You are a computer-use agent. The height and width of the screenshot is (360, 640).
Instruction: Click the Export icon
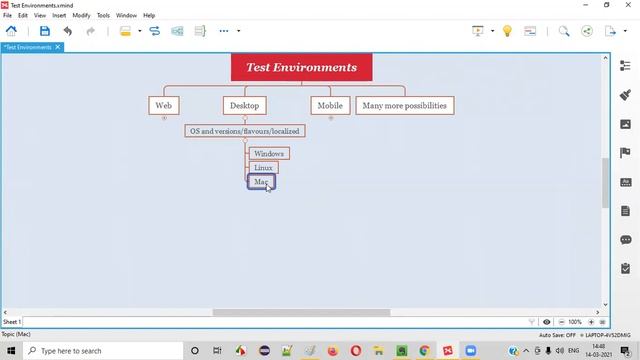[x=610, y=31]
